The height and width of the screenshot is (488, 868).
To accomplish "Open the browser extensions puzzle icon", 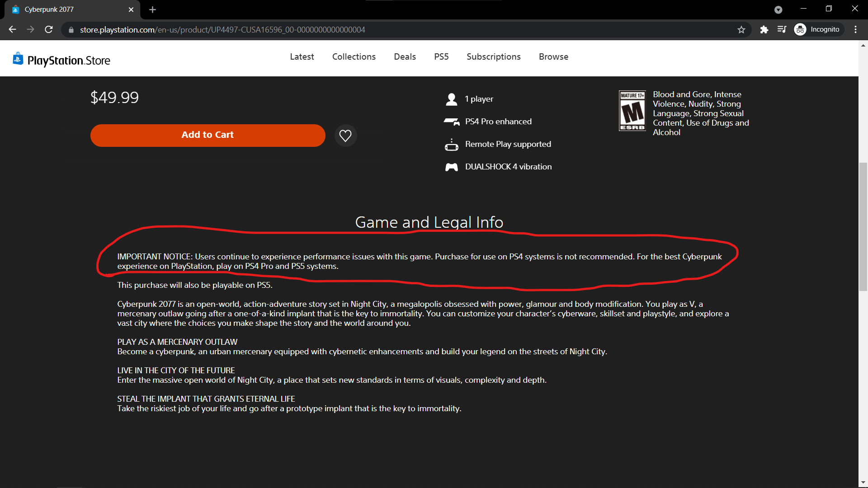I will [x=764, y=29].
